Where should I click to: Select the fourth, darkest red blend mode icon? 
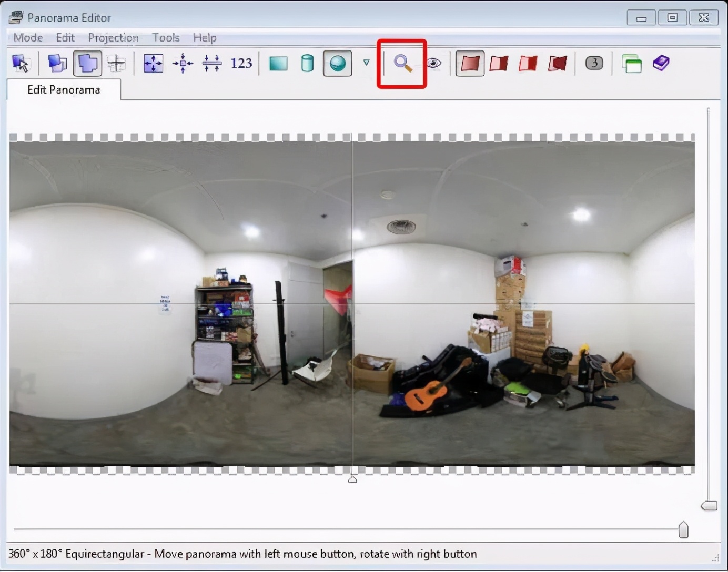point(558,64)
